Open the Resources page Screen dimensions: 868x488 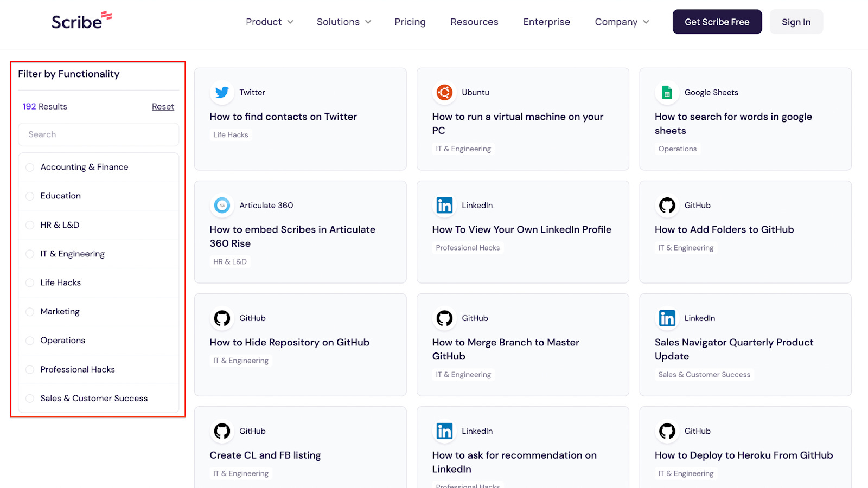pos(474,22)
